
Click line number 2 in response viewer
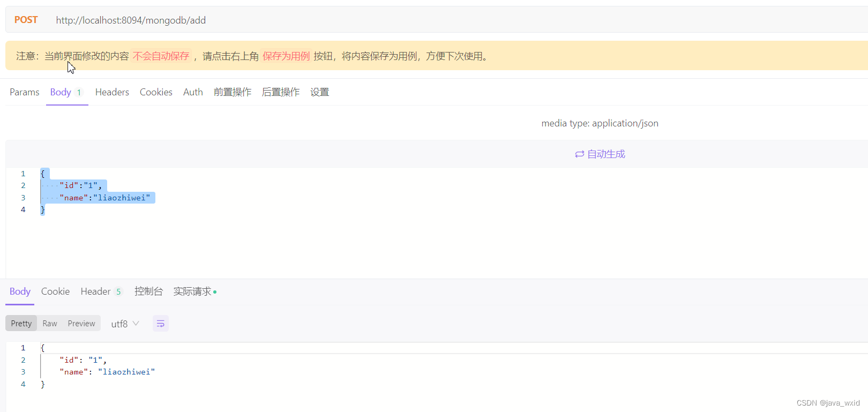tap(23, 360)
